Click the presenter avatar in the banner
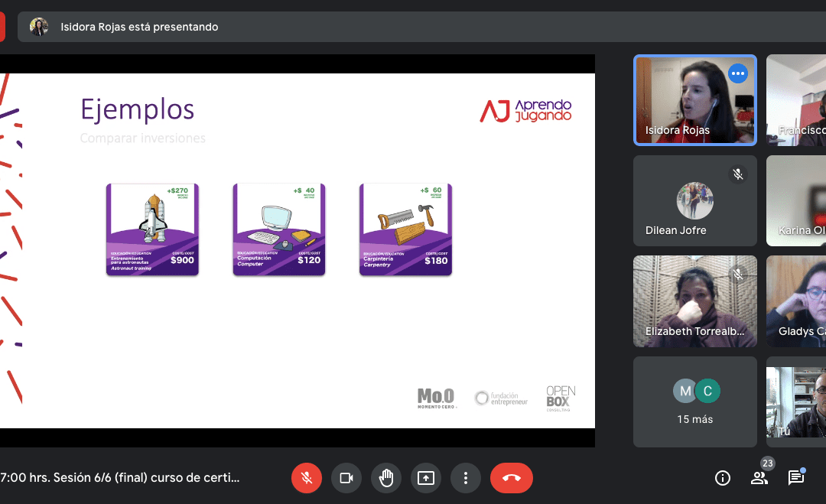 click(x=39, y=26)
